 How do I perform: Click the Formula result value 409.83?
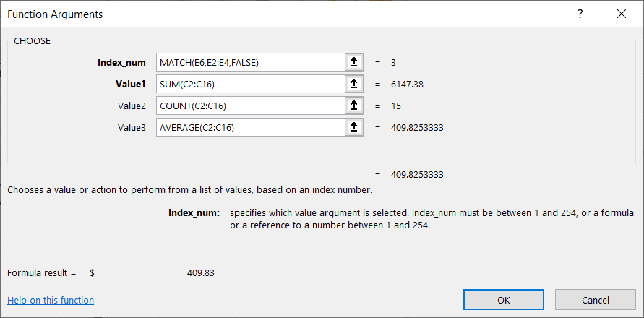click(x=200, y=273)
